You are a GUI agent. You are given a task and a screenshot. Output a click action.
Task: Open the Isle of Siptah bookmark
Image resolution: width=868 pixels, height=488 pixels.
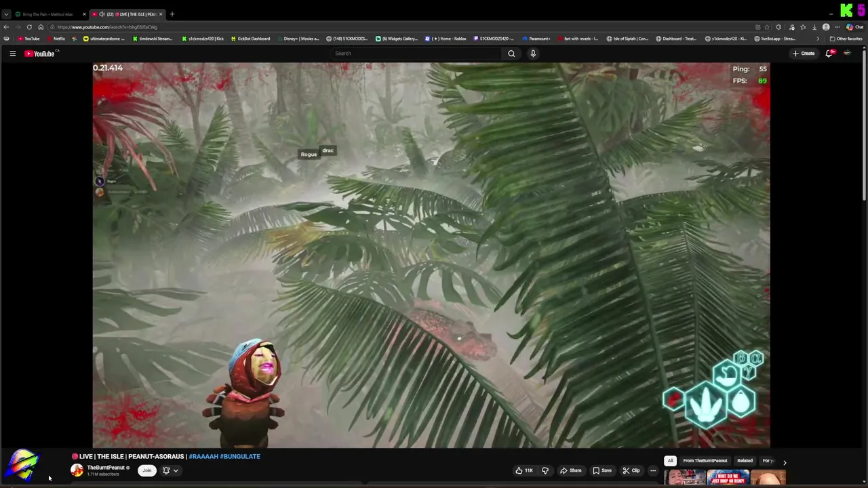coord(628,39)
